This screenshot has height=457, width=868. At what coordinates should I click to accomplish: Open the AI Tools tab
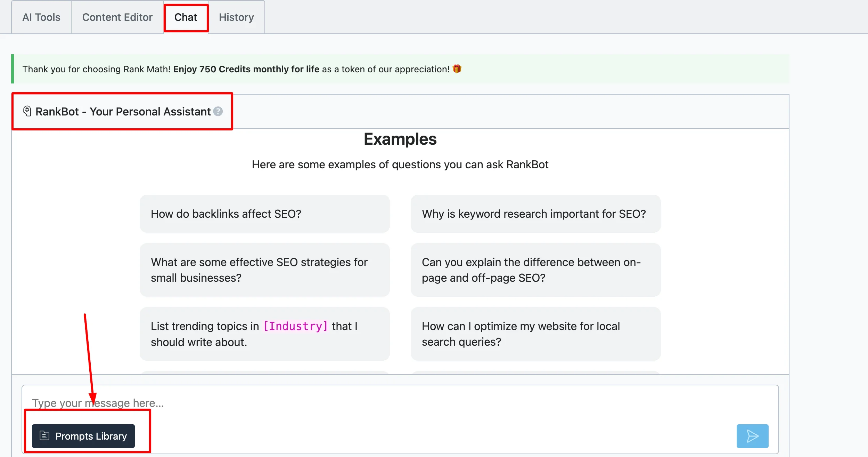[x=41, y=17]
